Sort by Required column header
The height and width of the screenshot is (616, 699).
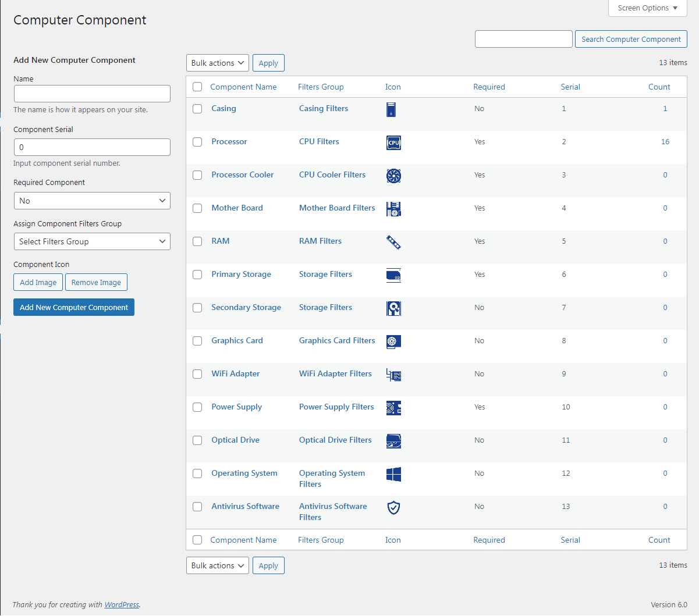[x=489, y=87]
